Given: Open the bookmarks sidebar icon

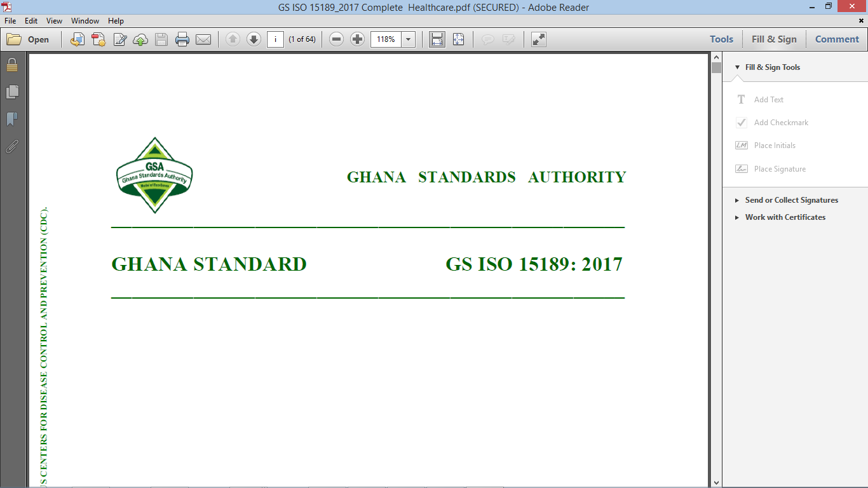Looking at the screenshot, I should coord(12,119).
